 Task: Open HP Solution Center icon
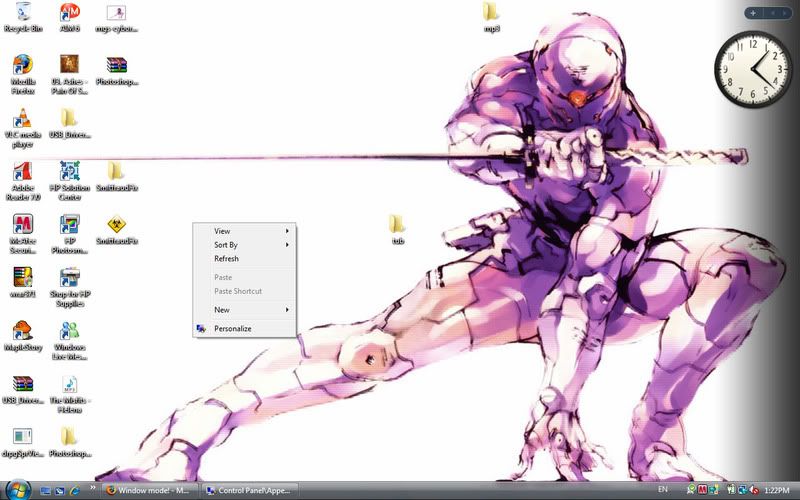point(69,172)
